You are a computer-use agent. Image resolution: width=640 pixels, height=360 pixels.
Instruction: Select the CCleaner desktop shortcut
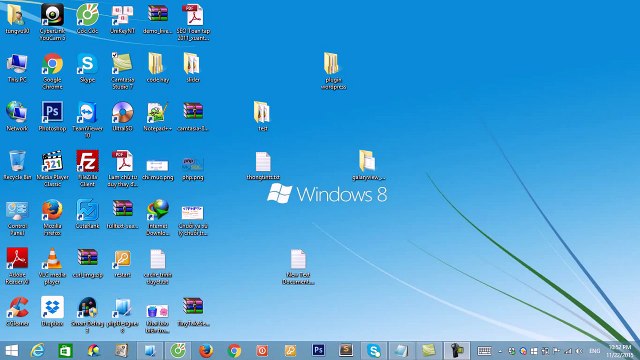tap(17, 311)
